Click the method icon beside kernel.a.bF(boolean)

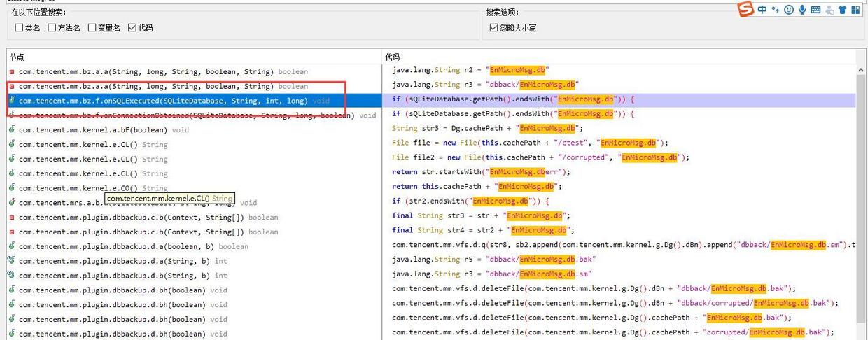point(12,130)
